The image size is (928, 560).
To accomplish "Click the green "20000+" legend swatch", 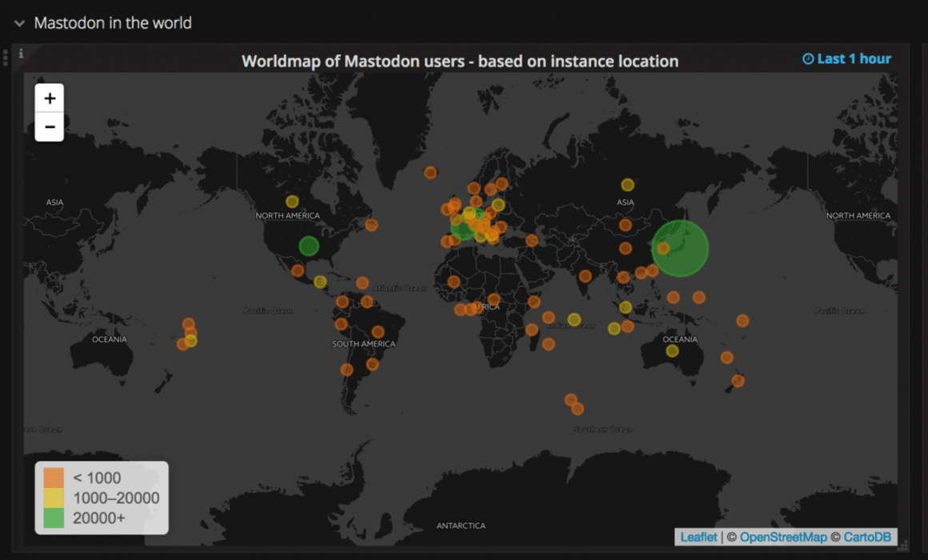I will (x=54, y=518).
